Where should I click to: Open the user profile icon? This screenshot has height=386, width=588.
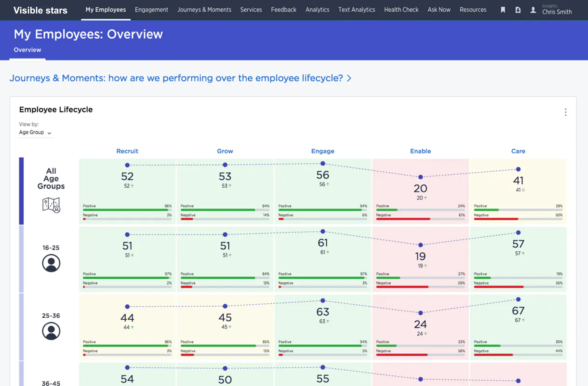[x=533, y=10]
